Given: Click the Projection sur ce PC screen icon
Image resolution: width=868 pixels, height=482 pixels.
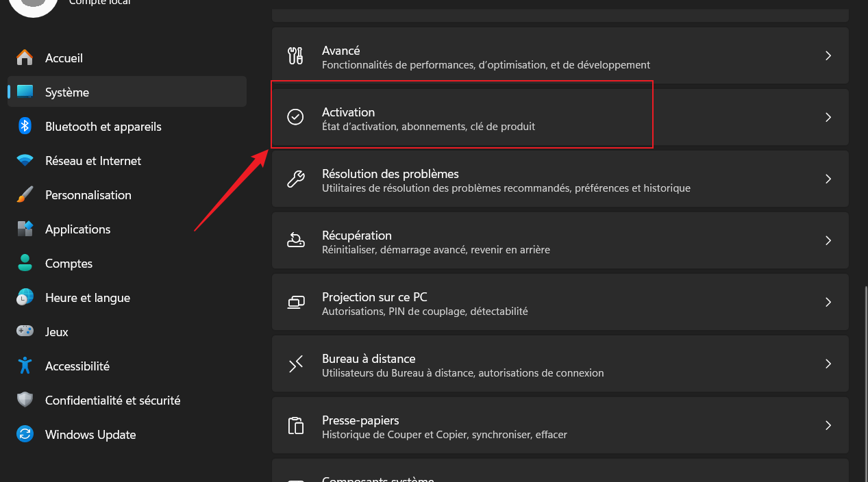Looking at the screenshot, I should [x=295, y=302].
